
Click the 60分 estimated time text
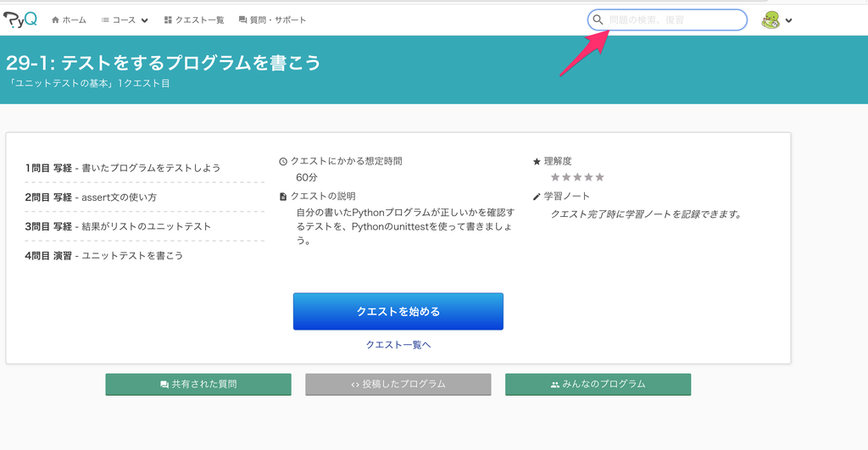[x=307, y=178]
